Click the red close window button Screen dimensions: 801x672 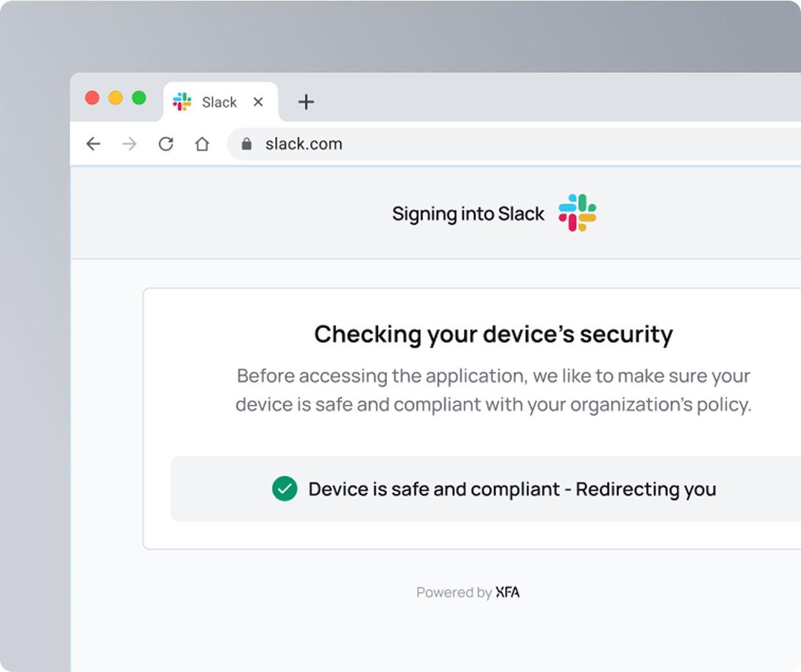tap(92, 97)
